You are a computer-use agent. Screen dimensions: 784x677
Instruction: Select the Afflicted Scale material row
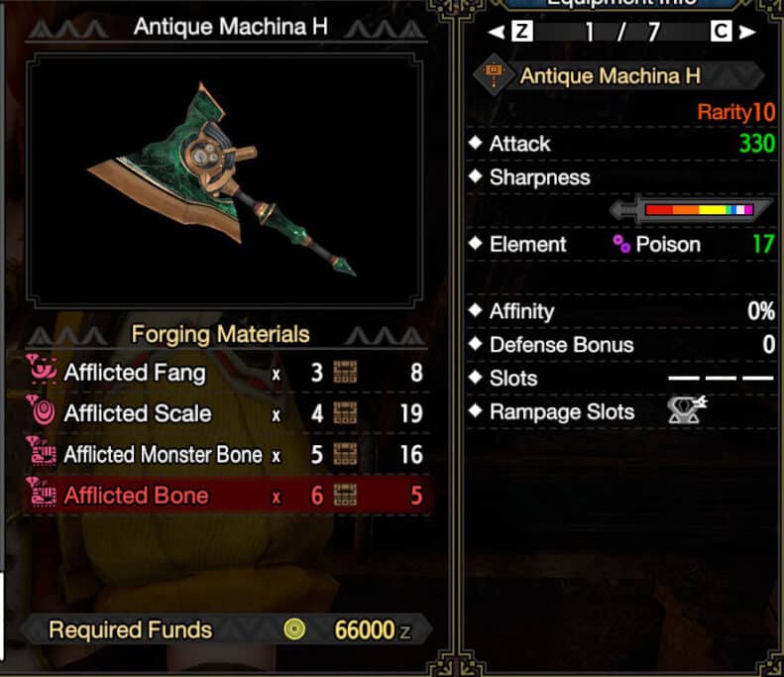pos(227,413)
